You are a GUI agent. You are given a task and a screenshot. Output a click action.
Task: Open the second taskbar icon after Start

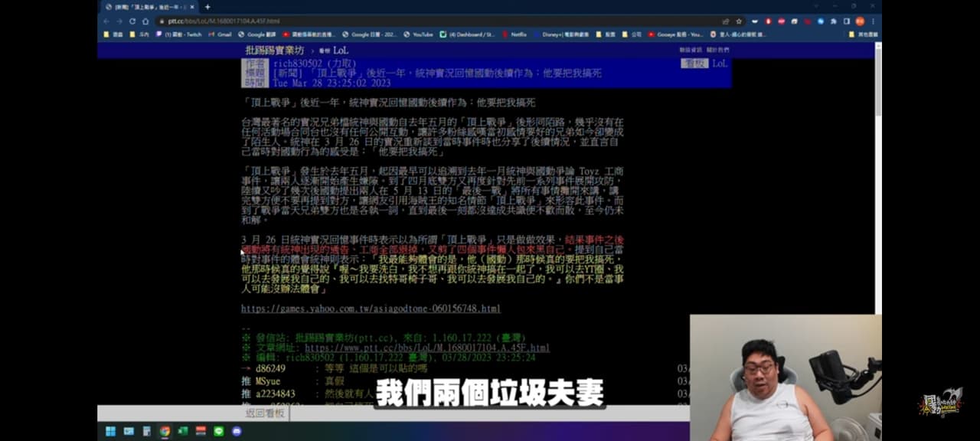click(128, 431)
